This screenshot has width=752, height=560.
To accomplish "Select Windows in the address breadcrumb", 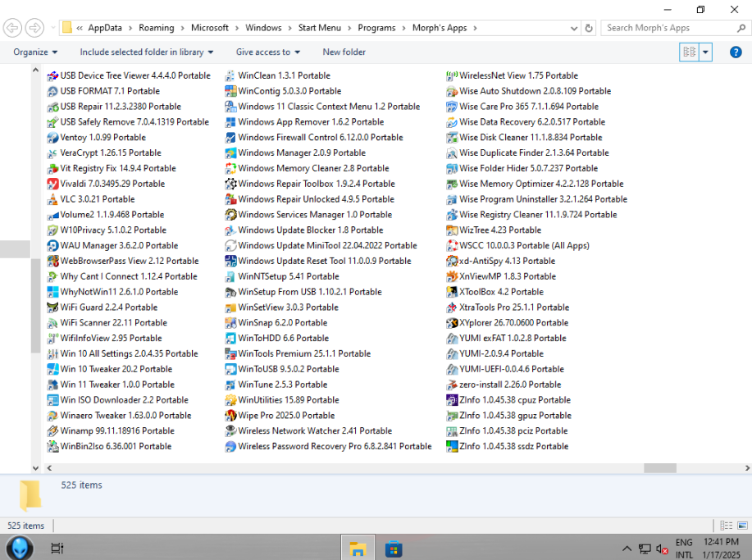I will (263, 29).
